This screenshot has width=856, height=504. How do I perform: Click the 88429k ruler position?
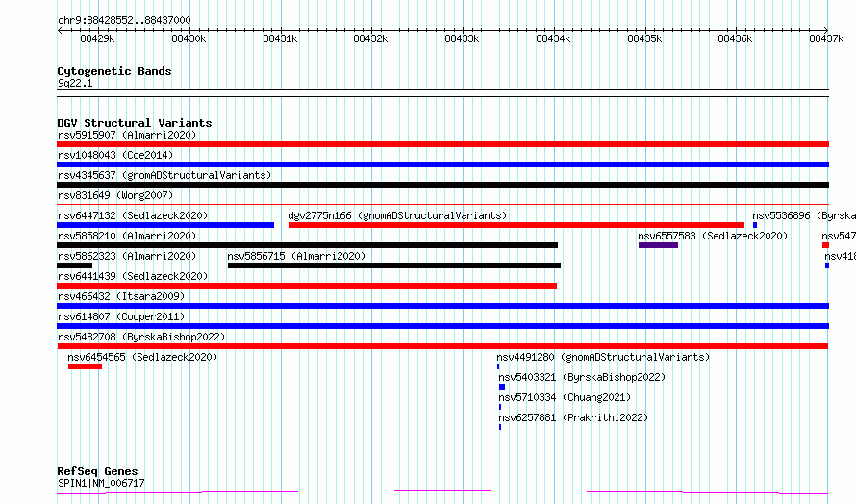tap(97, 38)
